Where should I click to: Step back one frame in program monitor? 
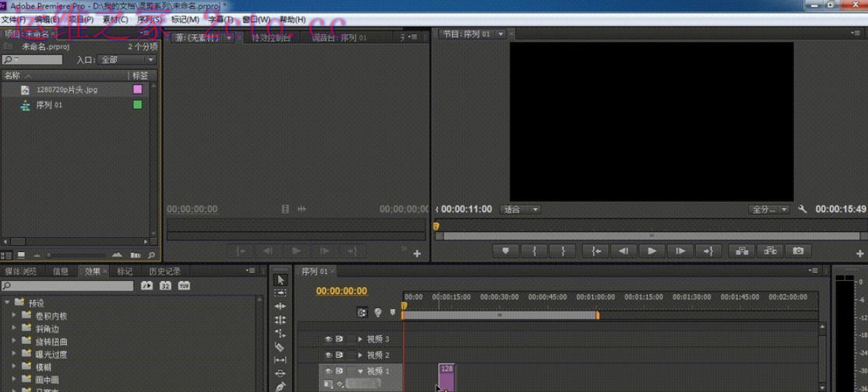(624, 251)
